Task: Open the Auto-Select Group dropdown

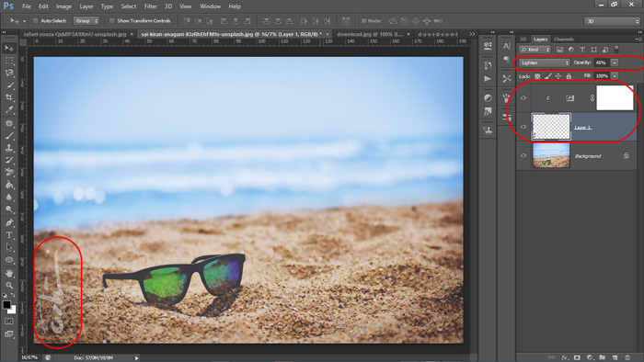Action: coord(86,20)
